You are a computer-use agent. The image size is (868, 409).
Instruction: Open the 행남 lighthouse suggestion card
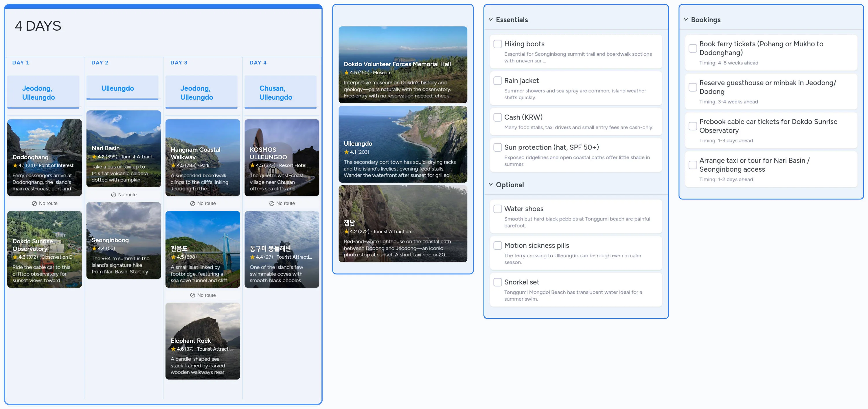click(403, 224)
